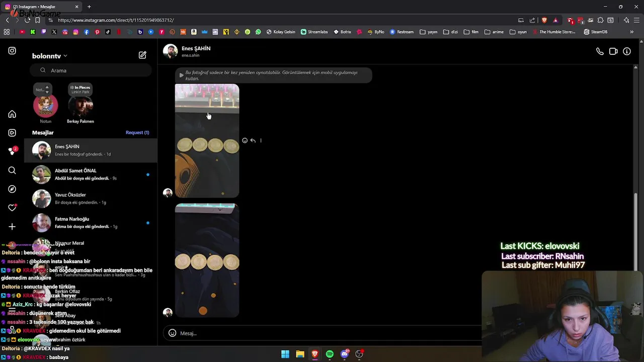644x362 pixels.
Task: Open the TikTok bookmark icon
Action: [108, 32]
